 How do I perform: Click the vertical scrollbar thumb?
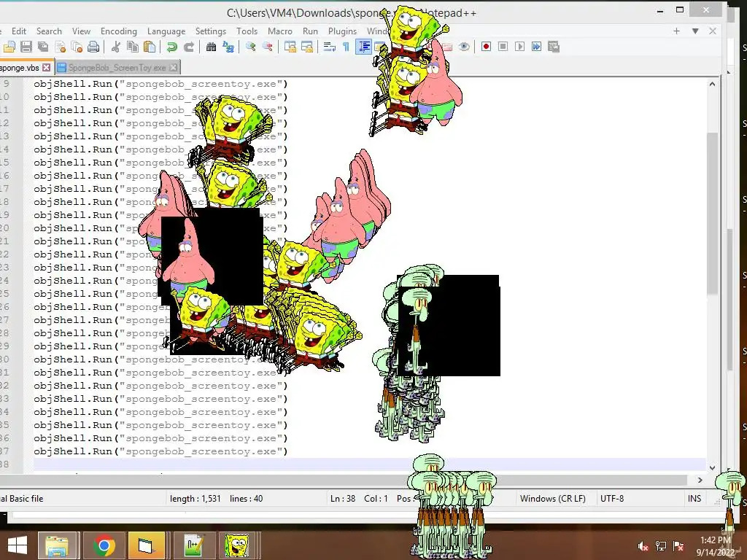[x=712, y=214]
